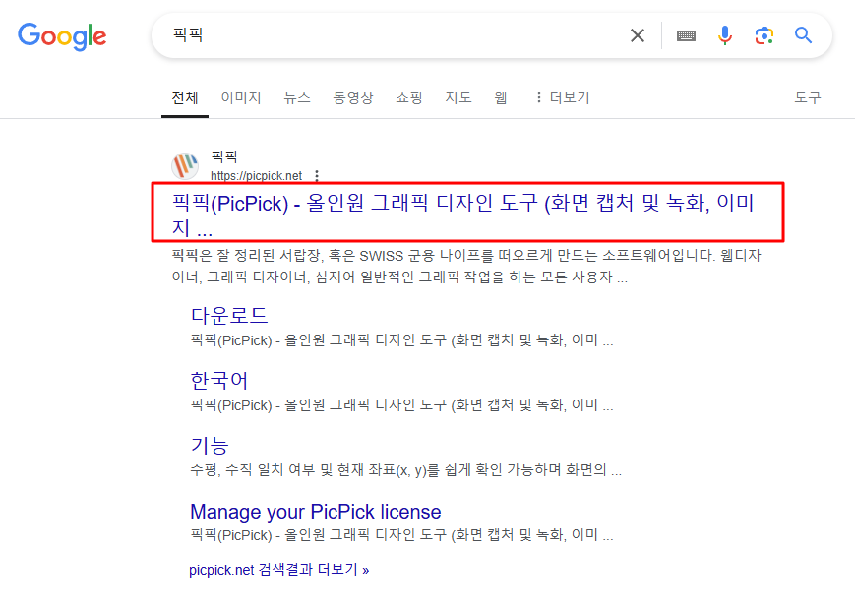Expand the 더보기 menu
The height and width of the screenshot is (616, 855).
point(563,98)
